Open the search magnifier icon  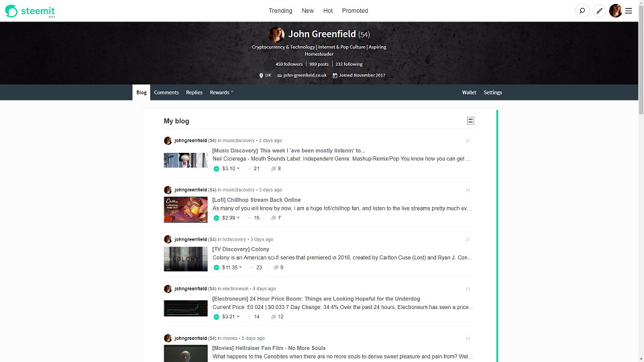582,11
